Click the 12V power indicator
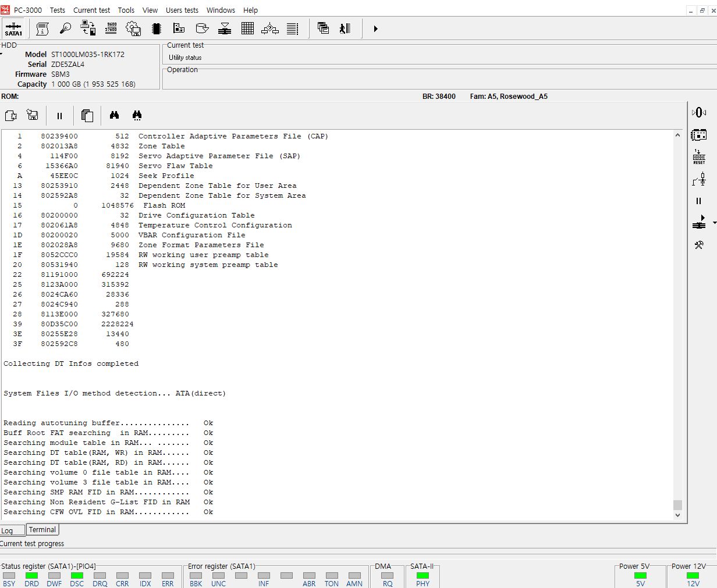Image resolution: width=717 pixels, height=588 pixels. [693, 576]
